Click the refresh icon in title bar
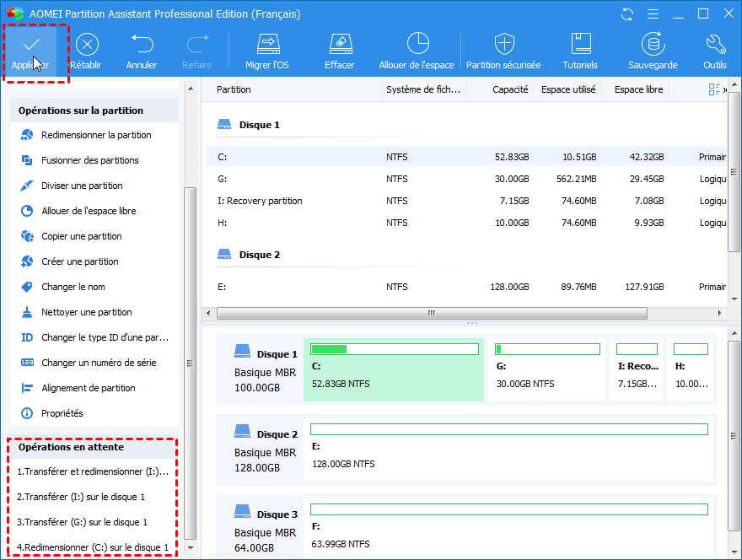This screenshot has height=560, width=742. (626, 14)
